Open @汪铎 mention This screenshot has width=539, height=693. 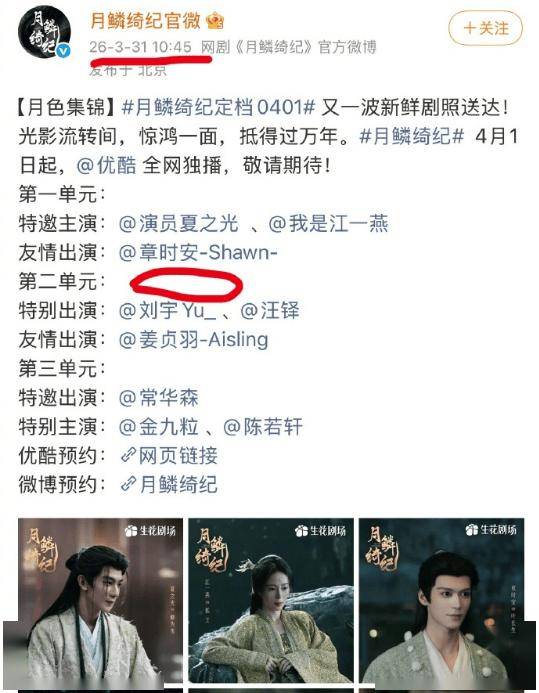270,311
